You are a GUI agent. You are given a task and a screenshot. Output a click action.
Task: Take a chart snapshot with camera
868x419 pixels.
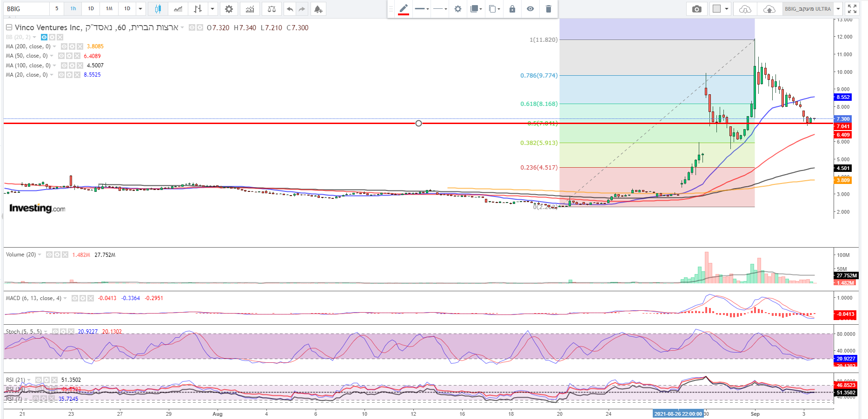coord(696,9)
